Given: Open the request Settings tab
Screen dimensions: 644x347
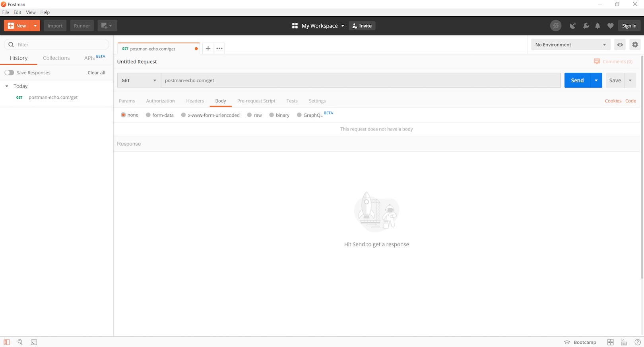Looking at the screenshot, I should coord(317,101).
